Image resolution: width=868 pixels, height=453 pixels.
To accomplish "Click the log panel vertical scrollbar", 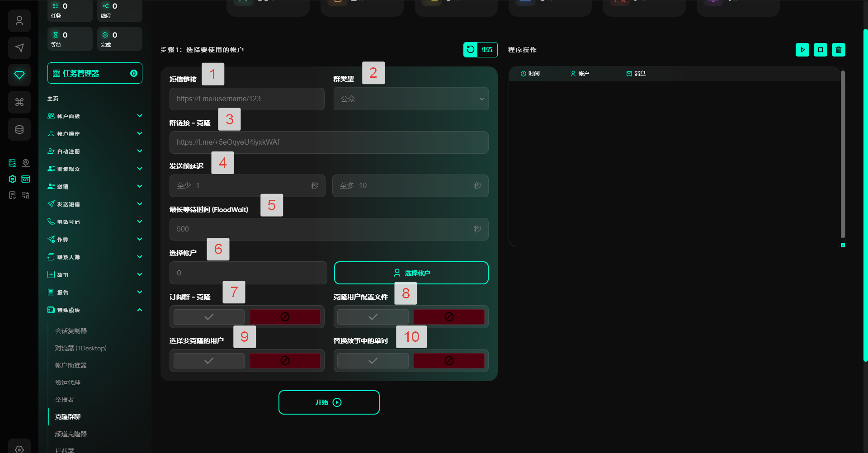I will 843,154.
